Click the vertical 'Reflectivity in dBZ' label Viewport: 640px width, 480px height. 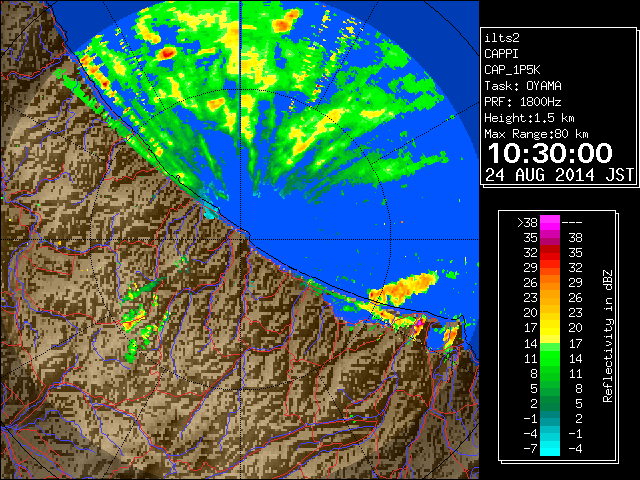607,336
